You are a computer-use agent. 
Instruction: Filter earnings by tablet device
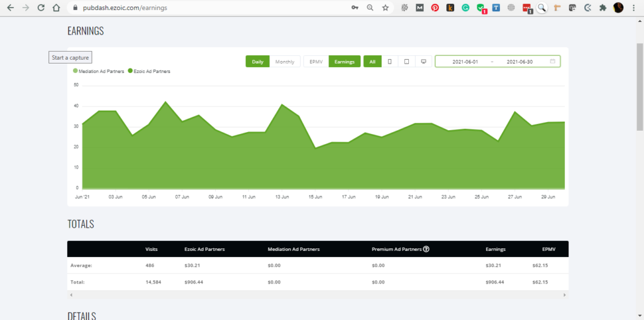tap(407, 62)
